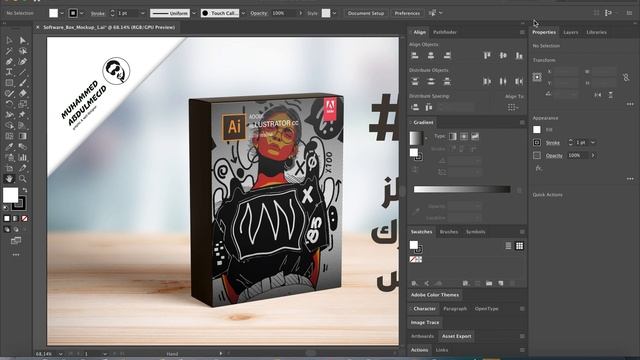Choose Linear gradient type button
Image resolution: width=640 pixels, height=360 pixels.
453,136
